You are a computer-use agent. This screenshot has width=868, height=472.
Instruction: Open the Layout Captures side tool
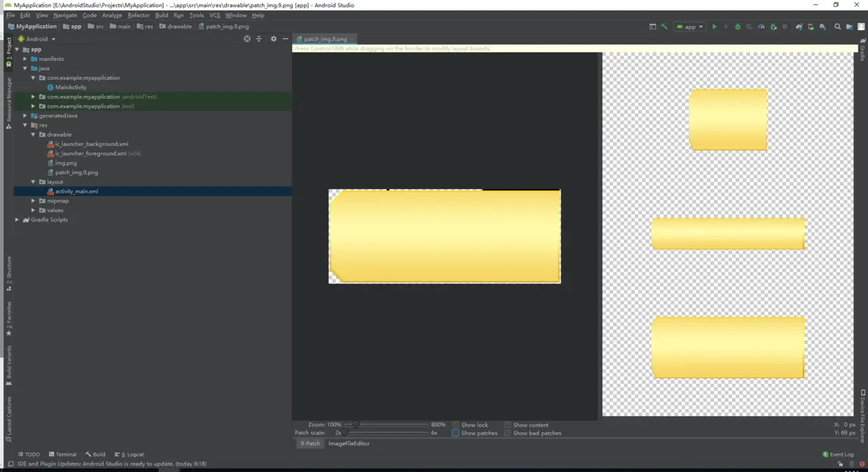point(8,419)
